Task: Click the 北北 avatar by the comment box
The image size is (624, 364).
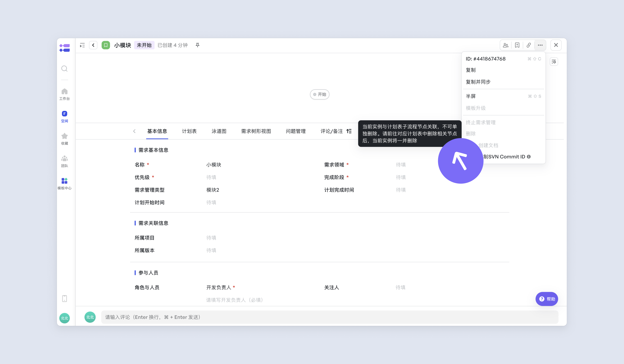Action: click(90, 317)
